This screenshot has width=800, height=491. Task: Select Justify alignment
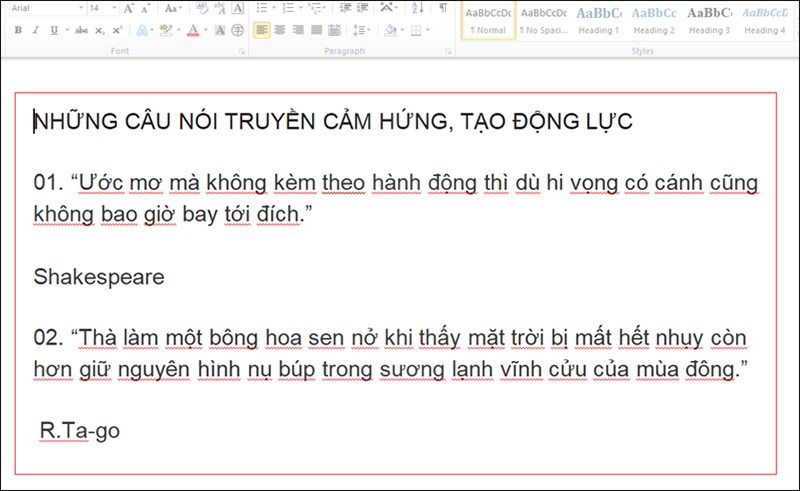[316, 30]
